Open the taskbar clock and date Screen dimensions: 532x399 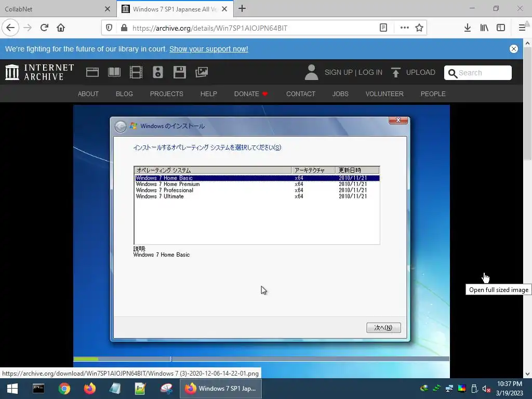pos(510,389)
